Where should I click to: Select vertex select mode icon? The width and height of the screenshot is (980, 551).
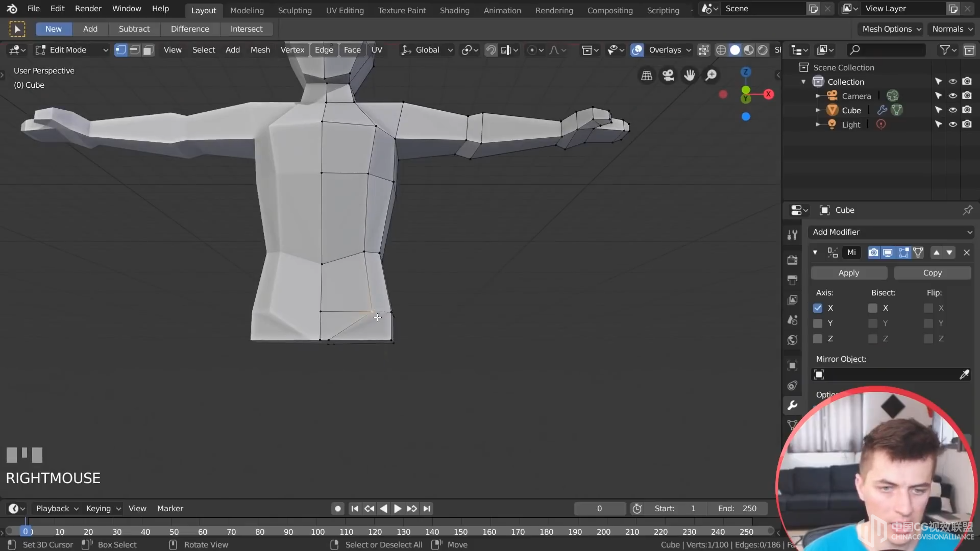click(120, 50)
